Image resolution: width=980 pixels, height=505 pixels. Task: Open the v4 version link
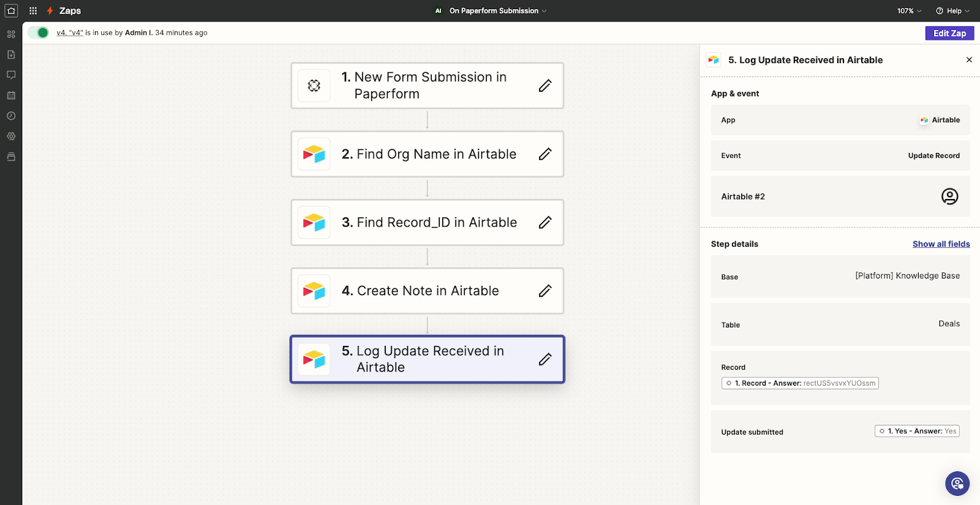pyautogui.click(x=70, y=33)
